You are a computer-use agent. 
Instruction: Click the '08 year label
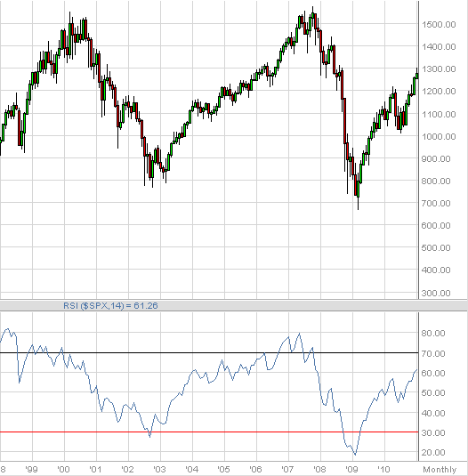click(319, 469)
